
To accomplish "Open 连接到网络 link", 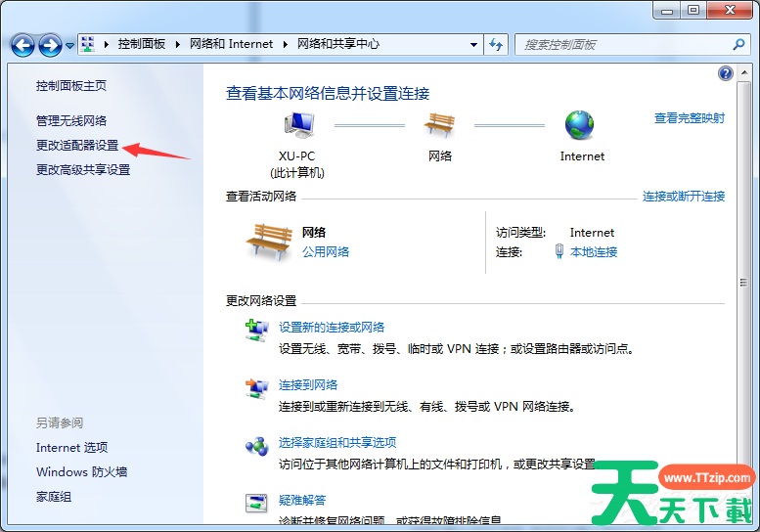I will (x=308, y=384).
